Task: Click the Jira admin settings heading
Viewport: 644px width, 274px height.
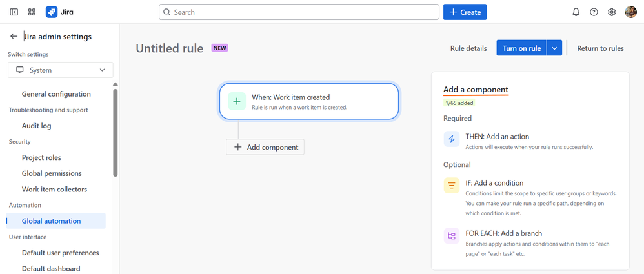Action: [57, 37]
